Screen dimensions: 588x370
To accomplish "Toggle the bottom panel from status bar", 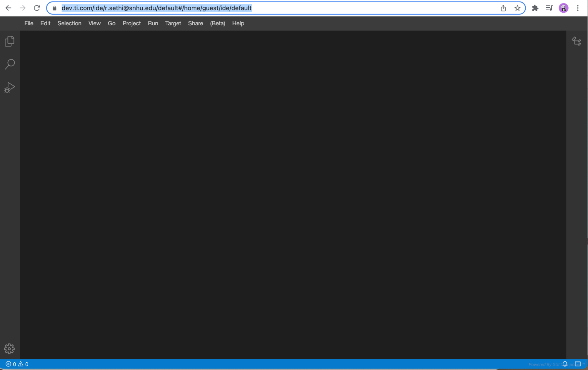I will (578, 364).
